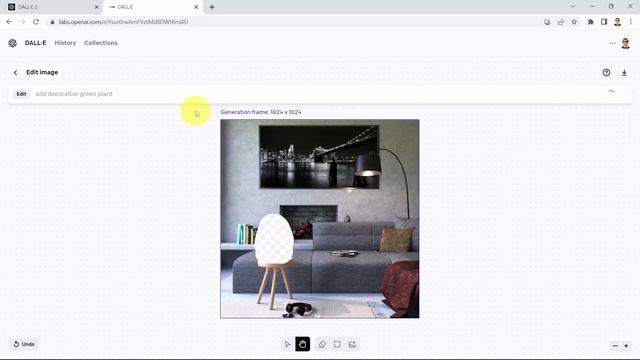Screen dimensions: 640x360
Task: Reload the current page
Action: (x=36, y=22)
